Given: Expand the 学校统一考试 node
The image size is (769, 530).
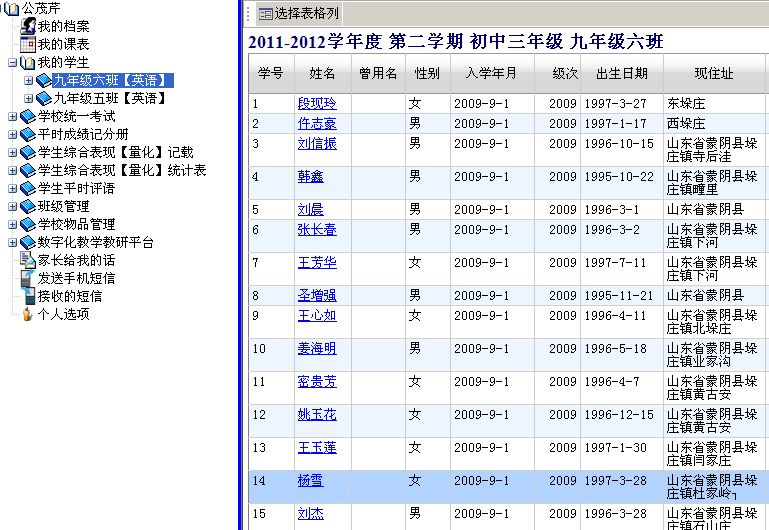Looking at the screenshot, I should pos(12,117).
